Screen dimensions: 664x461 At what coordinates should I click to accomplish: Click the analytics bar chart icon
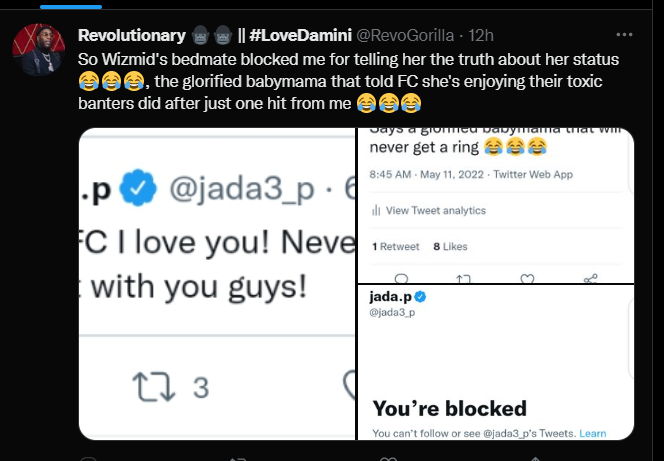pos(376,210)
